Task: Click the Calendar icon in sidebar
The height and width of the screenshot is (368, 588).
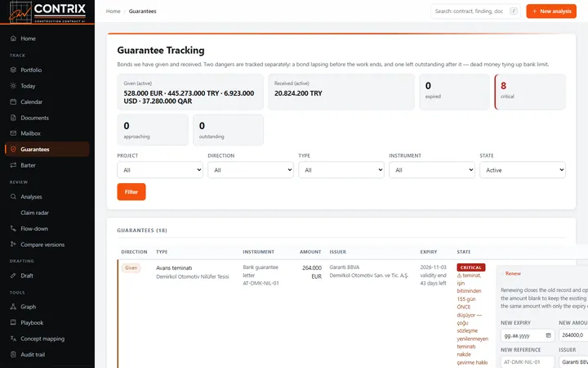Action: [x=13, y=101]
